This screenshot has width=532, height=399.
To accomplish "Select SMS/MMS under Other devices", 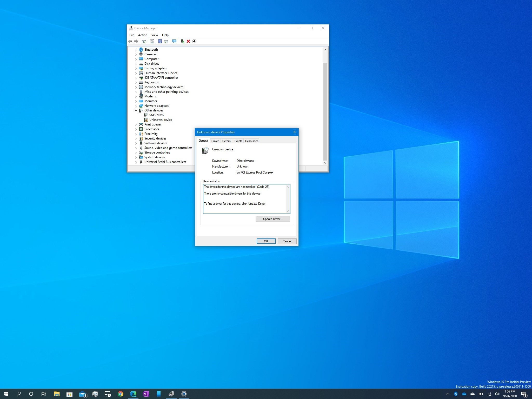I will [x=156, y=115].
